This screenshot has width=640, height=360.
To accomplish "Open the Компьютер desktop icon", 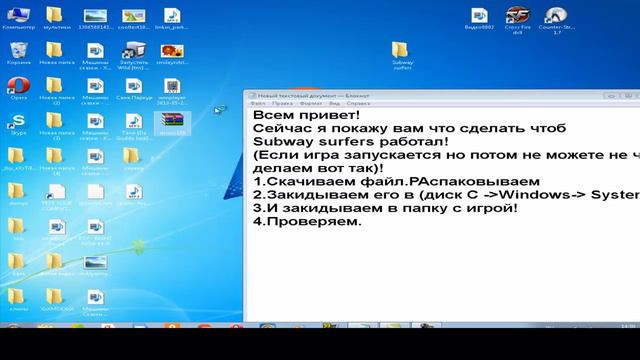I will point(18,18).
